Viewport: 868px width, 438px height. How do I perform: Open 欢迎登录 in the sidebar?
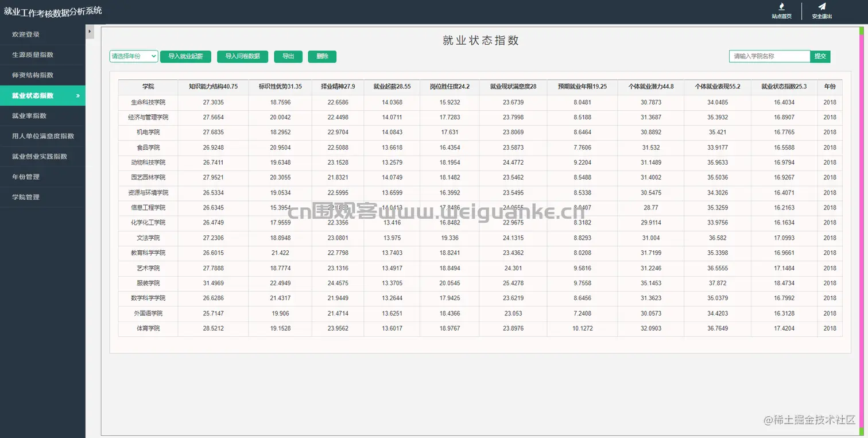42,34
